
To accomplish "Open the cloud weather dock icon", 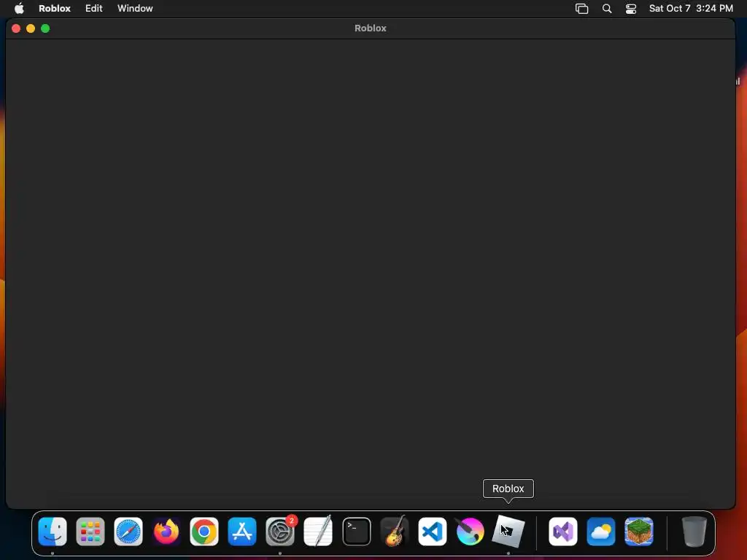I will click(x=601, y=532).
